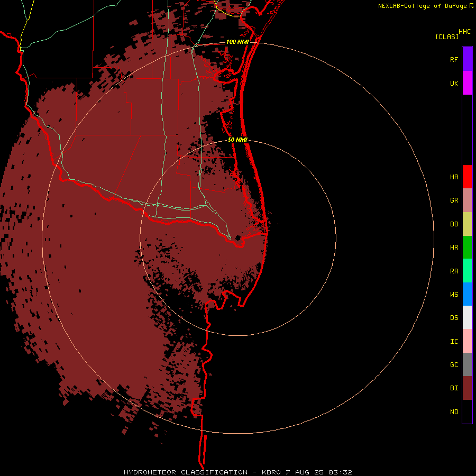Click the HA red legend swatch

pyautogui.click(x=467, y=177)
